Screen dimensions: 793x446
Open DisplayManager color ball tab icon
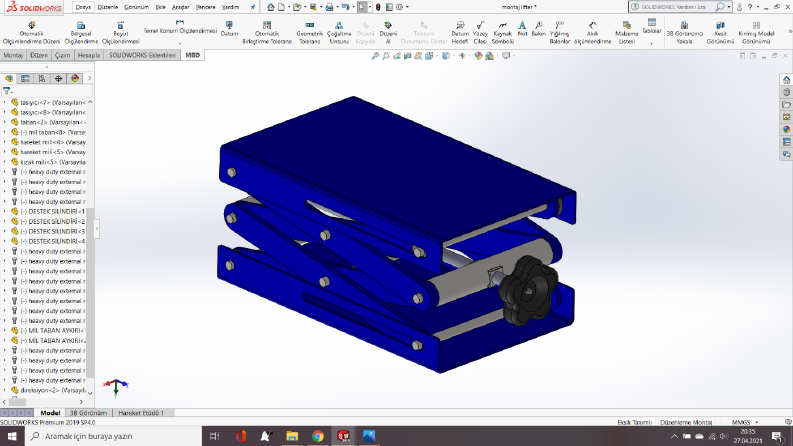[75, 78]
